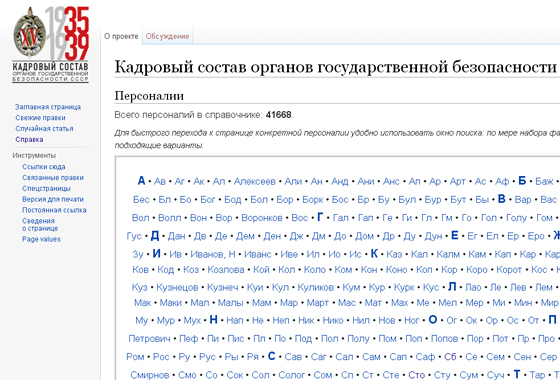Open the 'Воронков' index link
The width and height of the screenshot is (560, 380).
(x=262, y=218)
